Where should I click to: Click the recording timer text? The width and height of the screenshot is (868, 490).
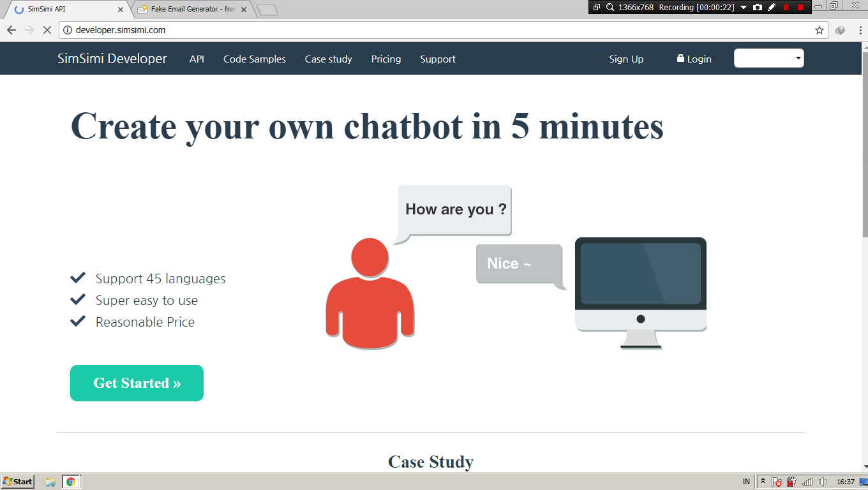click(696, 7)
